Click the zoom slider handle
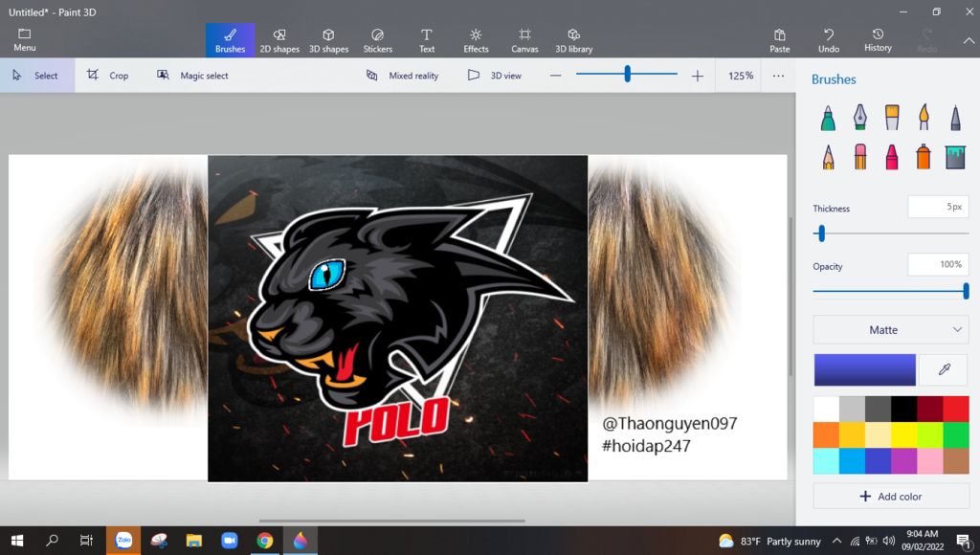The width and height of the screenshot is (980, 555). 627,75
